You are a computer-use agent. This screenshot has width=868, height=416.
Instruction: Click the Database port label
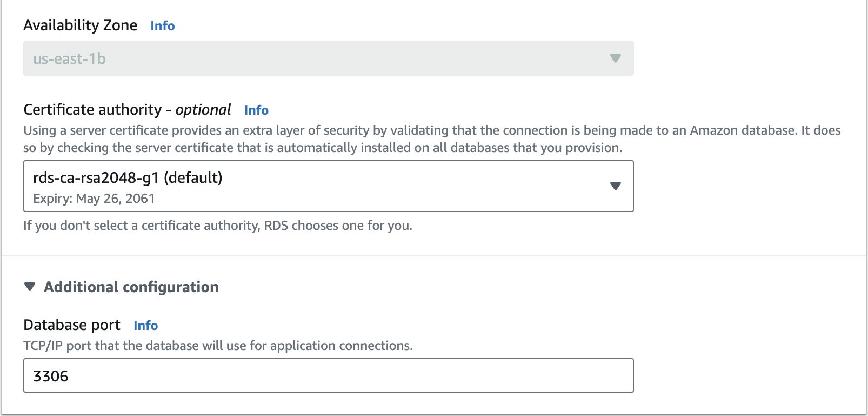[x=72, y=325]
